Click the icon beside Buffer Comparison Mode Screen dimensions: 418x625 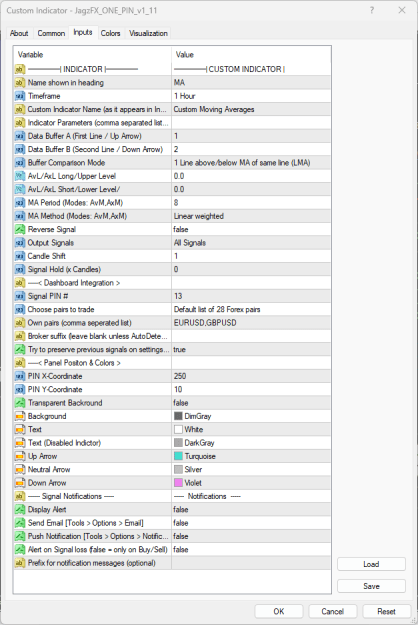20,163
